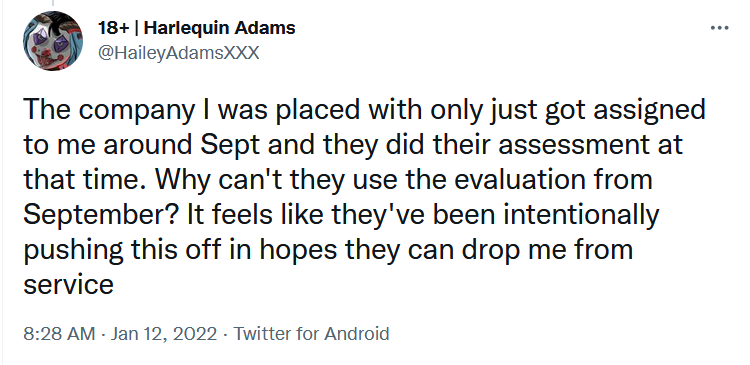The image size is (750, 365).
Task: Click the Jan 12, 2022 date
Action: (x=164, y=333)
